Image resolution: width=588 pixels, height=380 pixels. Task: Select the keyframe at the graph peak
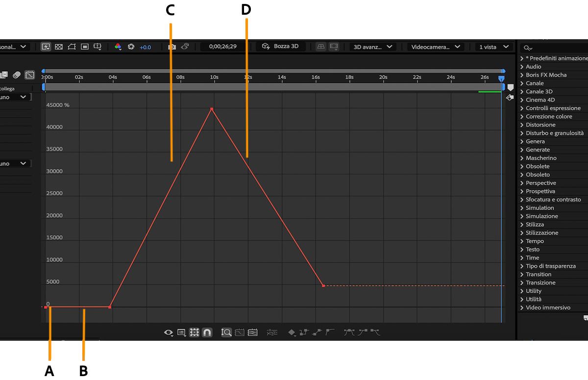[x=211, y=109]
